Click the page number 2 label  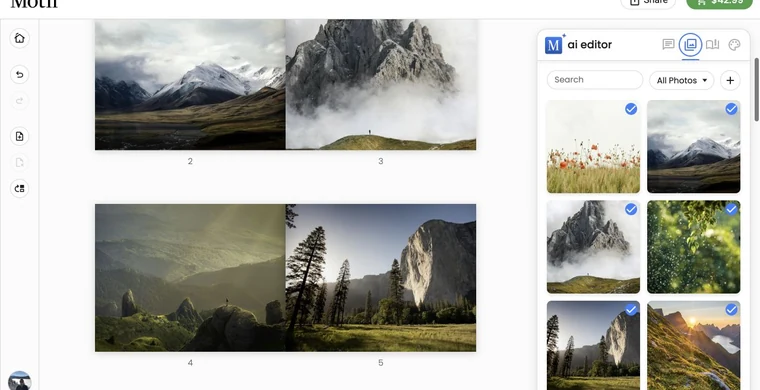tap(190, 161)
